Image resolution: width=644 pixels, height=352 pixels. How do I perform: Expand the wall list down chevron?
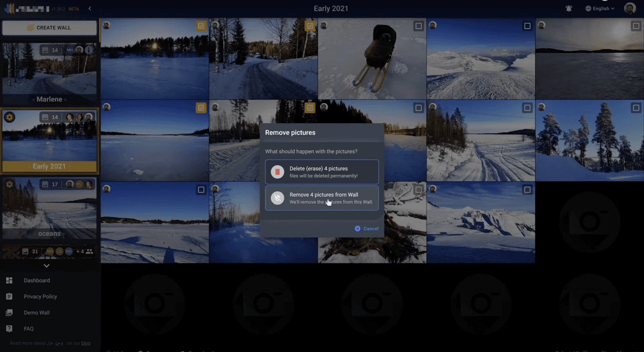pos(47,266)
